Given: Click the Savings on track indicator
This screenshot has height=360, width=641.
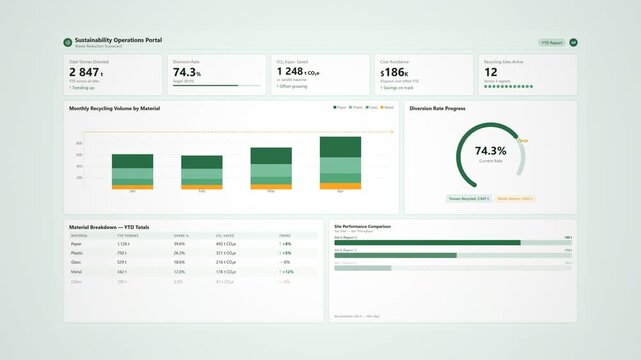Looking at the screenshot, I should coord(397,88).
